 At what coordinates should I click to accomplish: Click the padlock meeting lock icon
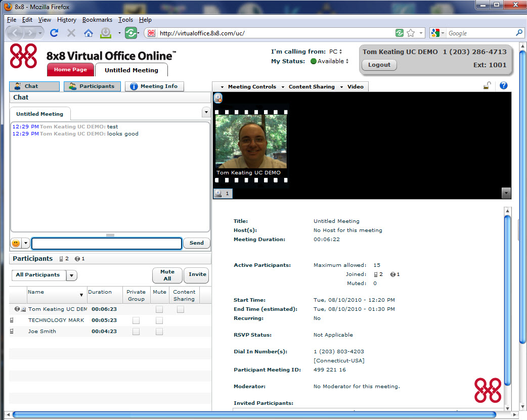tap(487, 86)
